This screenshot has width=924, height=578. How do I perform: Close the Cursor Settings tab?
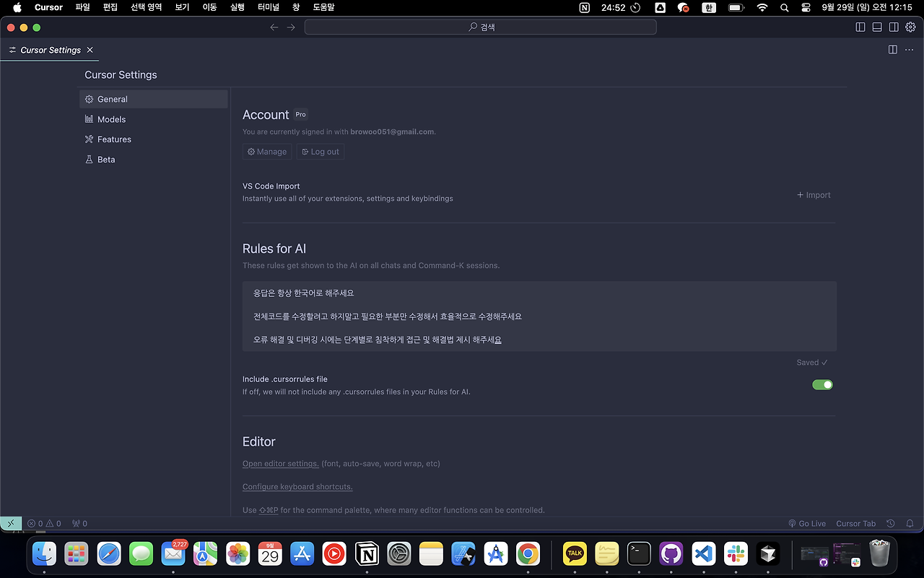[x=90, y=50]
